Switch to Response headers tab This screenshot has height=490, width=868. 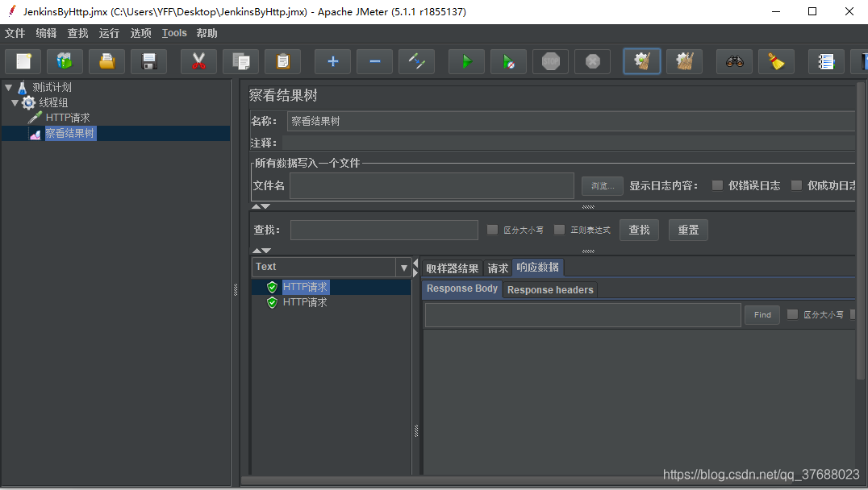550,290
